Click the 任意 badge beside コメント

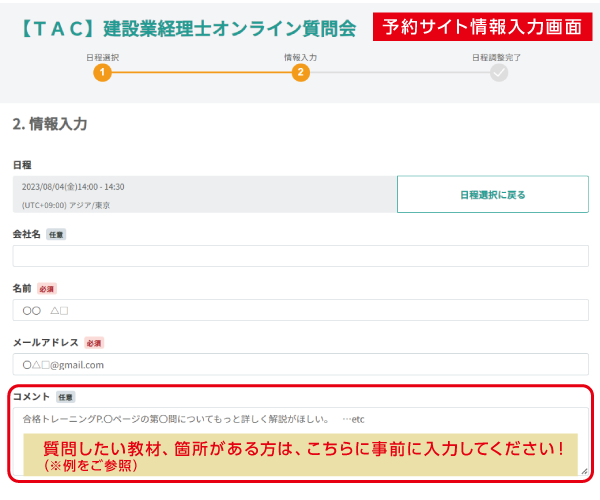65,396
